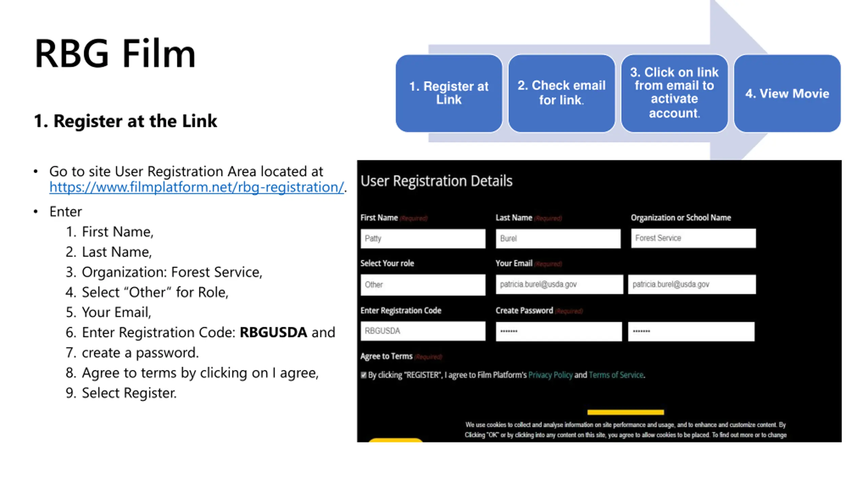868x488 pixels.
Task: Click the first Create Password field
Action: tap(558, 331)
